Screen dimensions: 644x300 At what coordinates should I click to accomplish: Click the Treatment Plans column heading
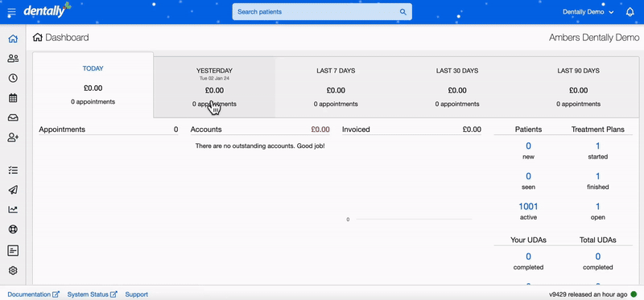[x=597, y=129]
